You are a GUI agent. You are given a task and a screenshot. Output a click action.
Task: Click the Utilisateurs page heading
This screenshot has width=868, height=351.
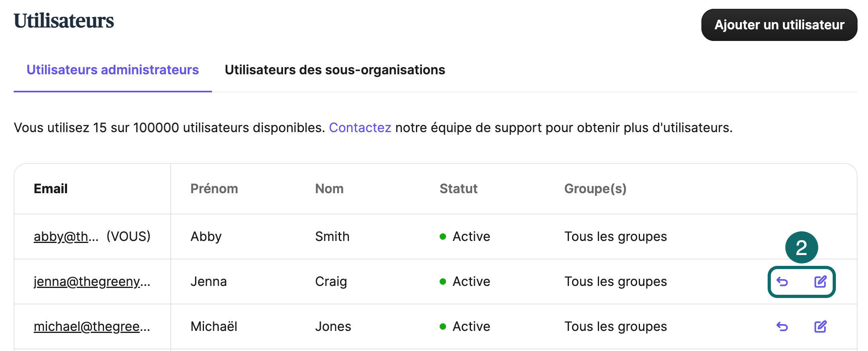(64, 21)
